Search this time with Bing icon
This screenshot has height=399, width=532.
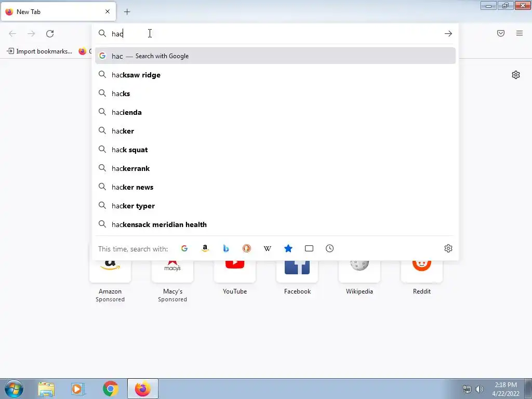225,248
